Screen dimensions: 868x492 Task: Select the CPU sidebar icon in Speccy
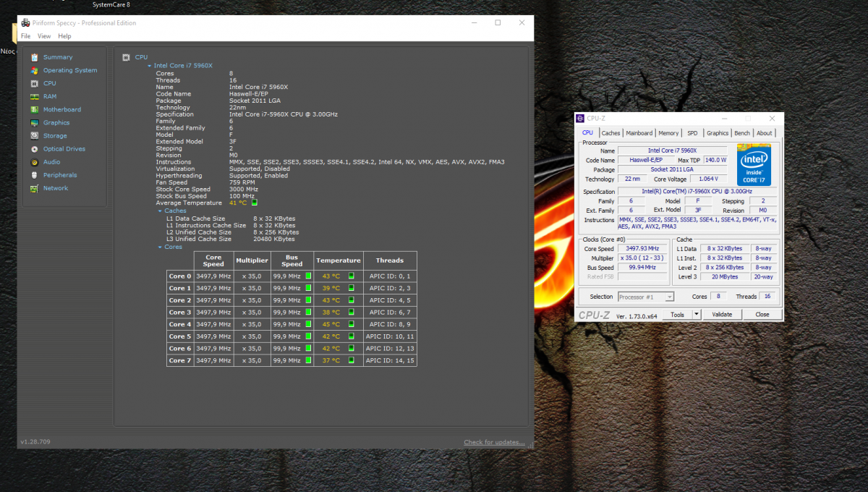pyautogui.click(x=34, y=83)
